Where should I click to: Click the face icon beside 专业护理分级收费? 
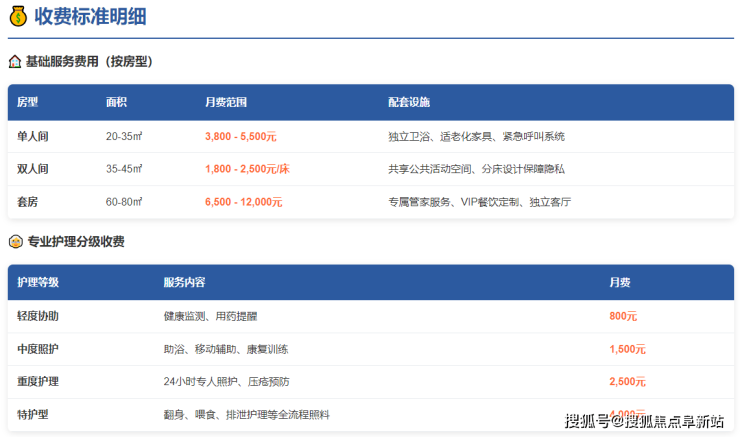coord(15,242)
